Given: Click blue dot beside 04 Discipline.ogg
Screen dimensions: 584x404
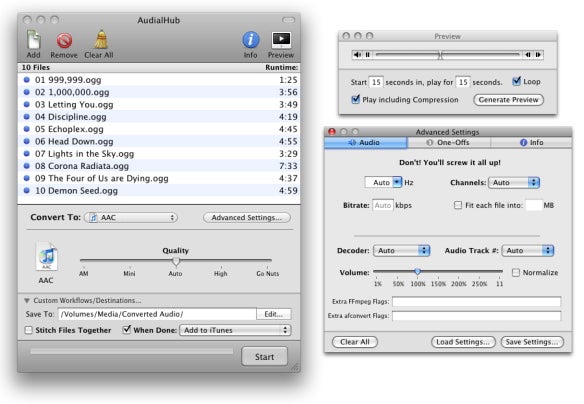Looking at the screenshot, I should (x=26, y=116).
